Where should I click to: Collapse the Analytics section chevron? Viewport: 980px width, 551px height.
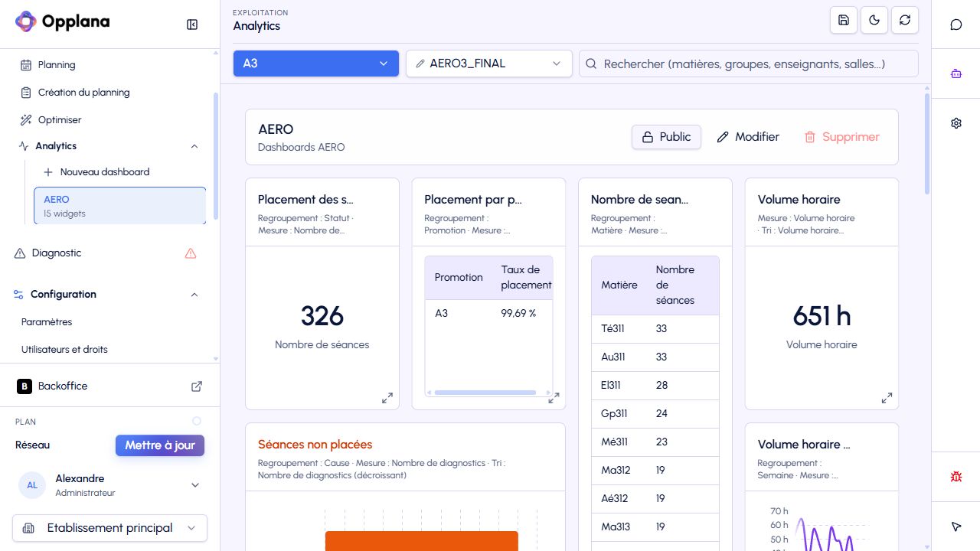coord(194,146)
